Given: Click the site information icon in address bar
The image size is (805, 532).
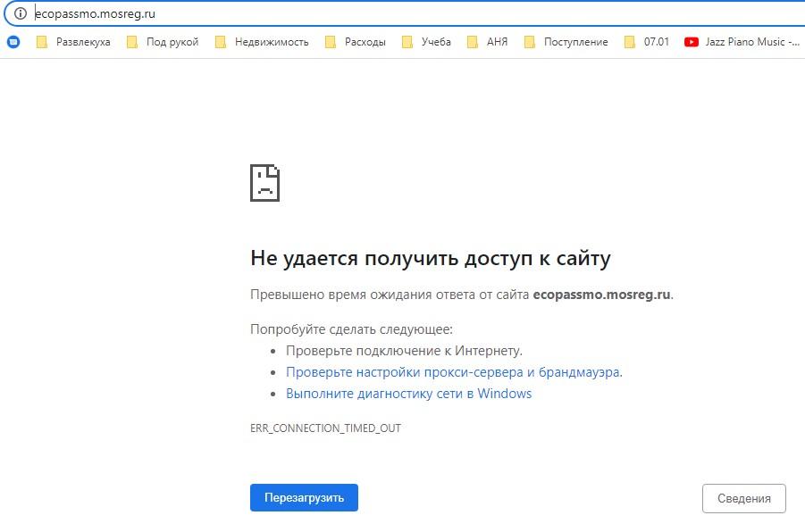Looking at the screenshot, I should 20,13.
